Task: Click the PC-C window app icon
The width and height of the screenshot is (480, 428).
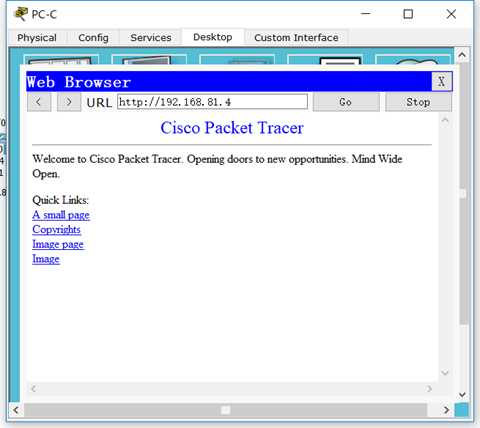Action: (21, 14)
